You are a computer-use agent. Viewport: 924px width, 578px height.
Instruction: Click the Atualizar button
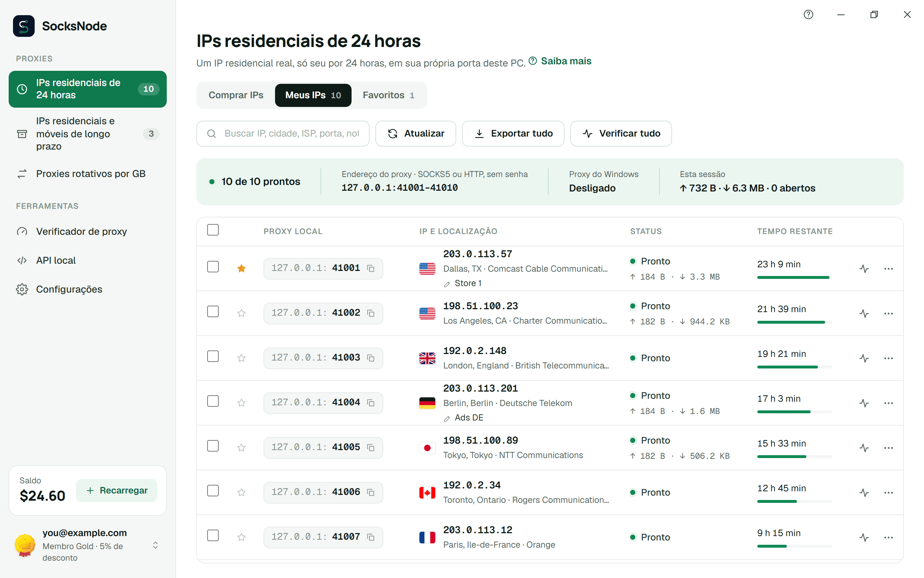tap(415, 133)
